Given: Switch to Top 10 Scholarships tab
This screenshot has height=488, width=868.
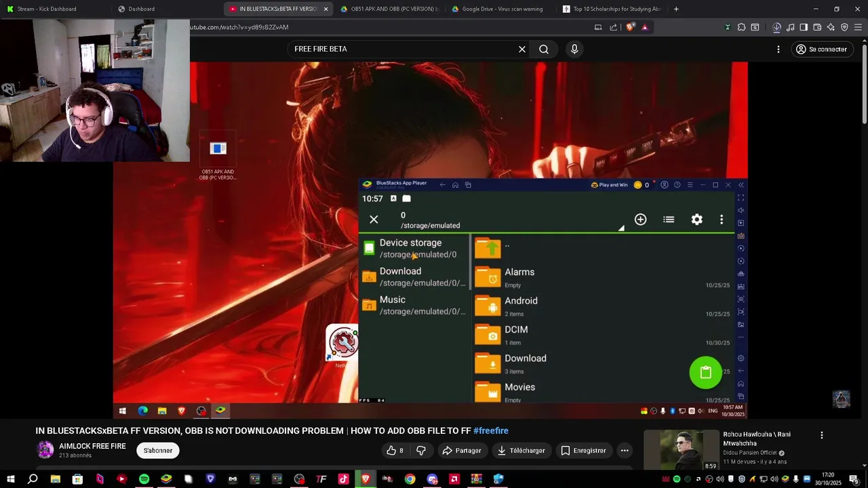Looking at the screenshot, I should (x=612, y=9).
